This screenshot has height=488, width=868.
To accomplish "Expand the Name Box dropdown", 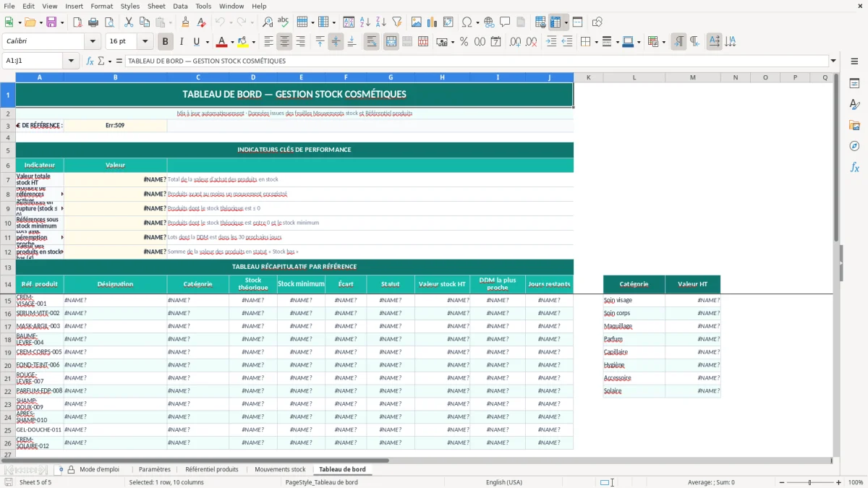I will point(72,61).
